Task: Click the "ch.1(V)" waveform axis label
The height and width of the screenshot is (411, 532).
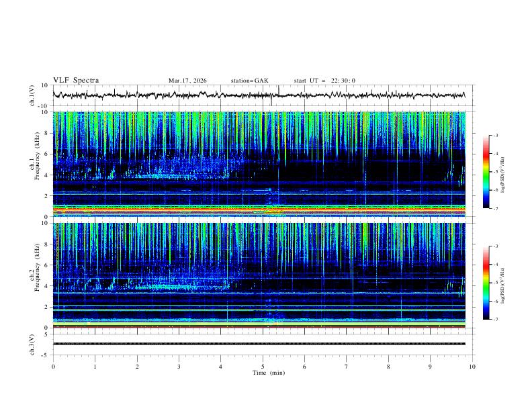Action: (32, 95)
